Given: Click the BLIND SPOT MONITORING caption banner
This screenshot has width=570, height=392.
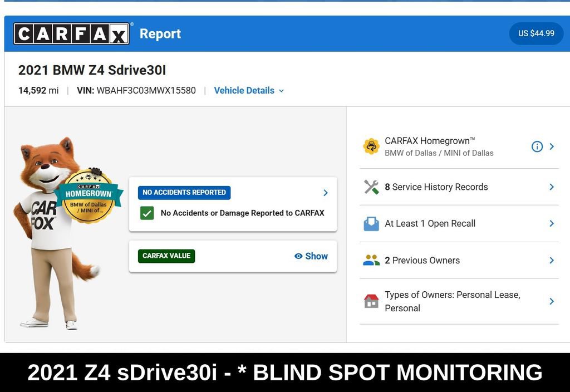Looking at the screenshot, I should coord(285,373).
